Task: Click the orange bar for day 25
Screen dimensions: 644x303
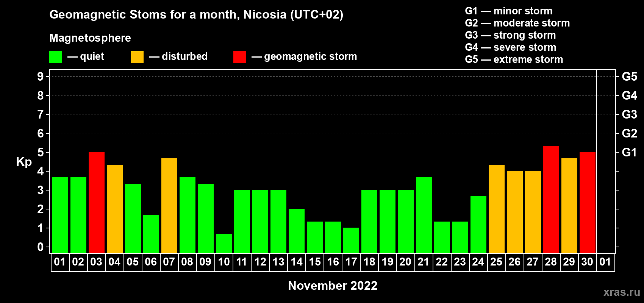Action: pos(497,209)
